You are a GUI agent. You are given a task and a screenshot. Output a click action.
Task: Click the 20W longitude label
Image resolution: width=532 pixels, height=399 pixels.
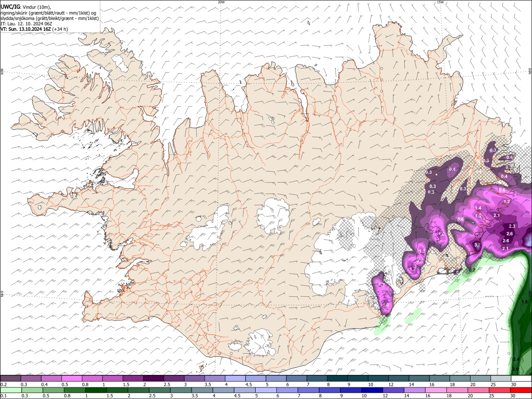click(x=221, y=2)
